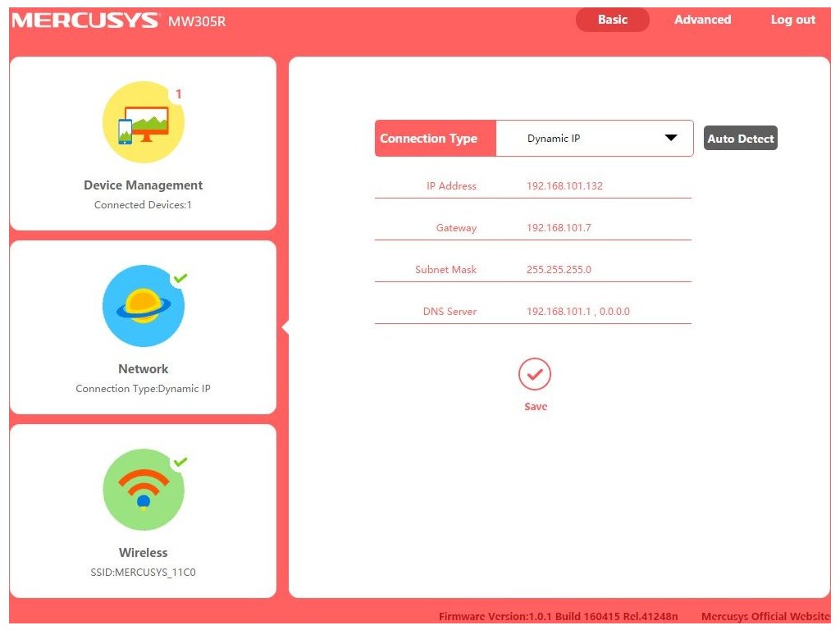Click the Gateway value 192.168.101.7
The width and height of the screenshot is (840, 630).
559,228
